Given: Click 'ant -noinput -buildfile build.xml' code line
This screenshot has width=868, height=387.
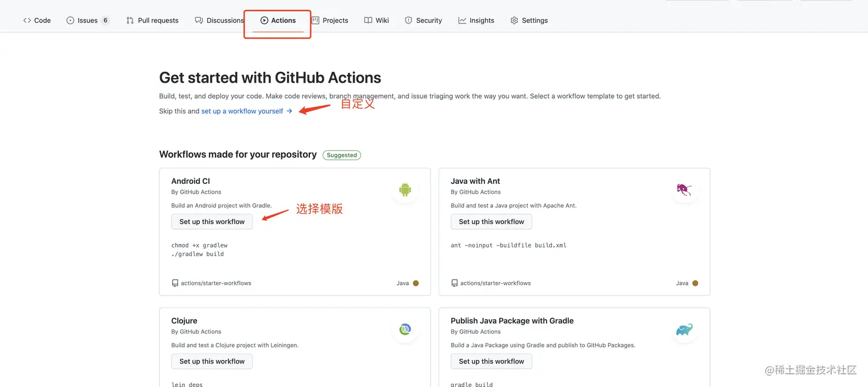Looking at the screenshot, I should coord(509,245).
